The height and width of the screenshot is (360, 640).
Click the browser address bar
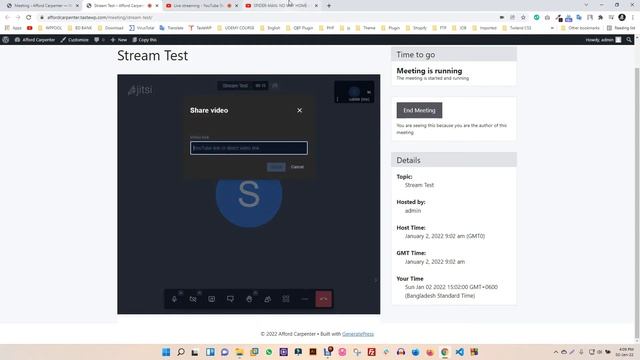265,18
